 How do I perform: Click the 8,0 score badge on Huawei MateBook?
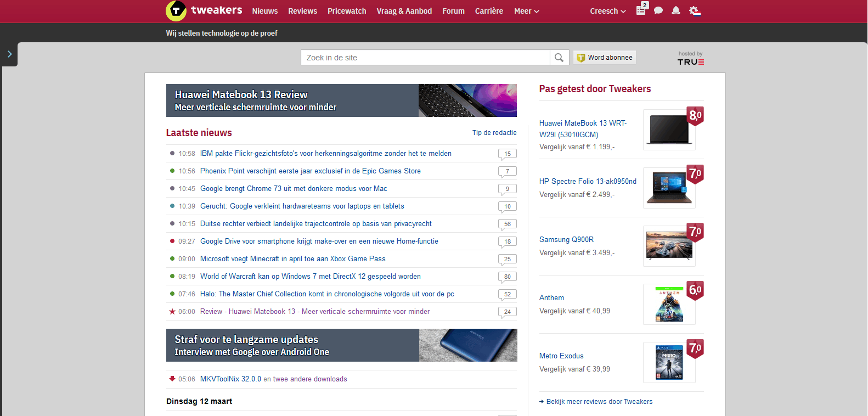(695, 116)
